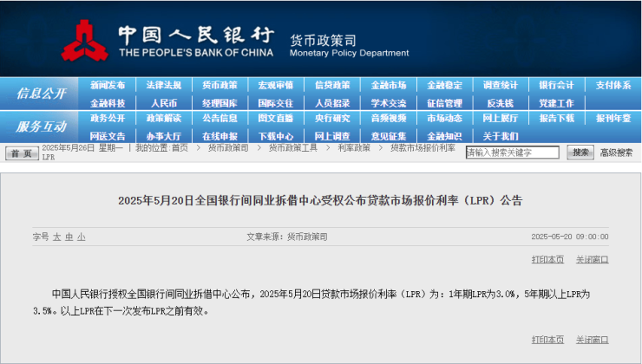Screen dimensions: 642x364
Task: Open 网上展厅 menu item
Action: [x=501, y=118]
